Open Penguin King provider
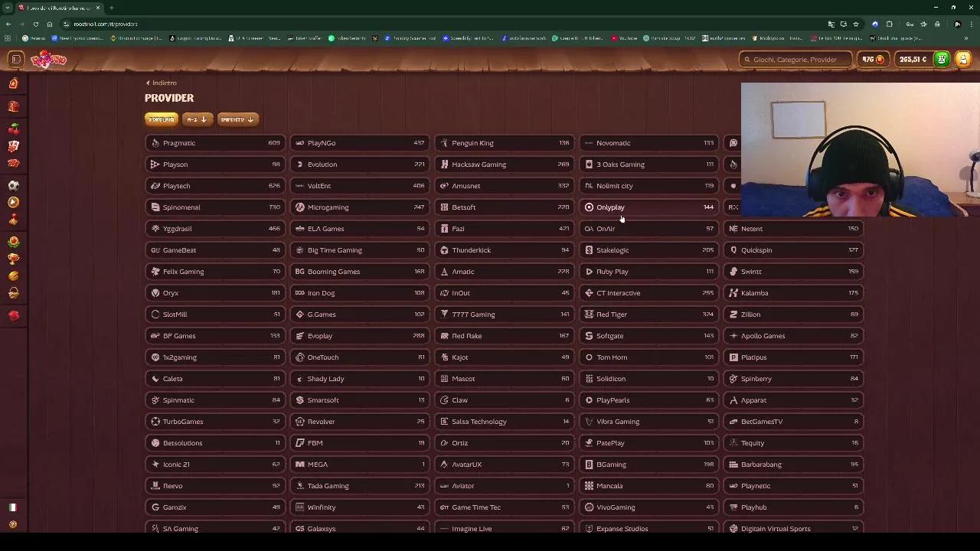 (504, 143)
